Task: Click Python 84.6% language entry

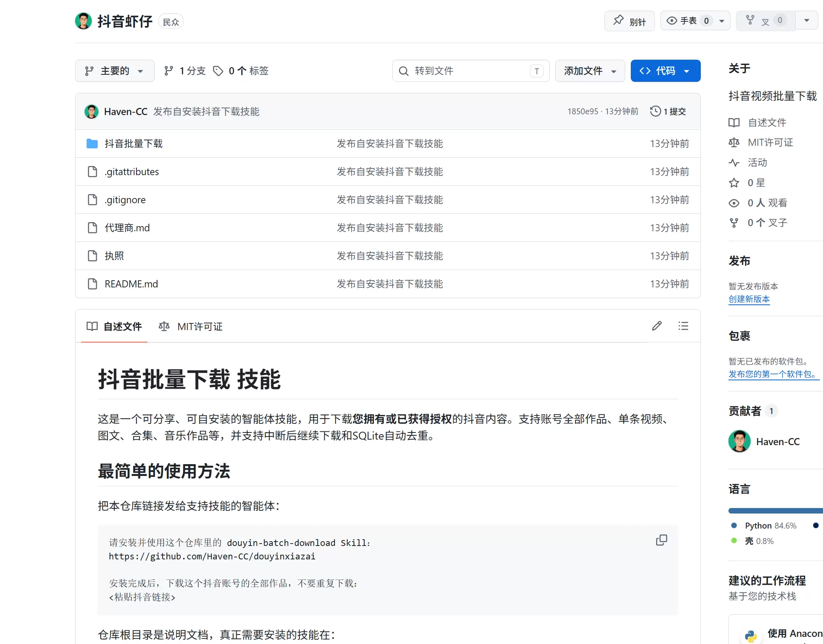Action: tap(764, 525)
